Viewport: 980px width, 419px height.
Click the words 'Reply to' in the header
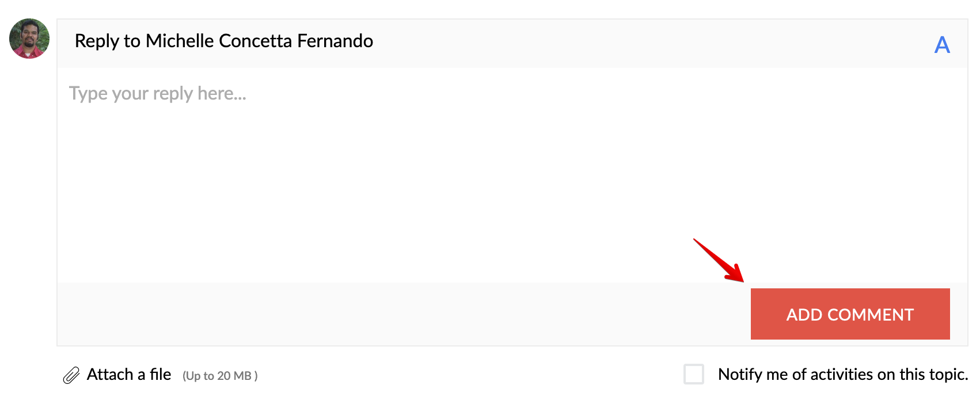(107, 41)
